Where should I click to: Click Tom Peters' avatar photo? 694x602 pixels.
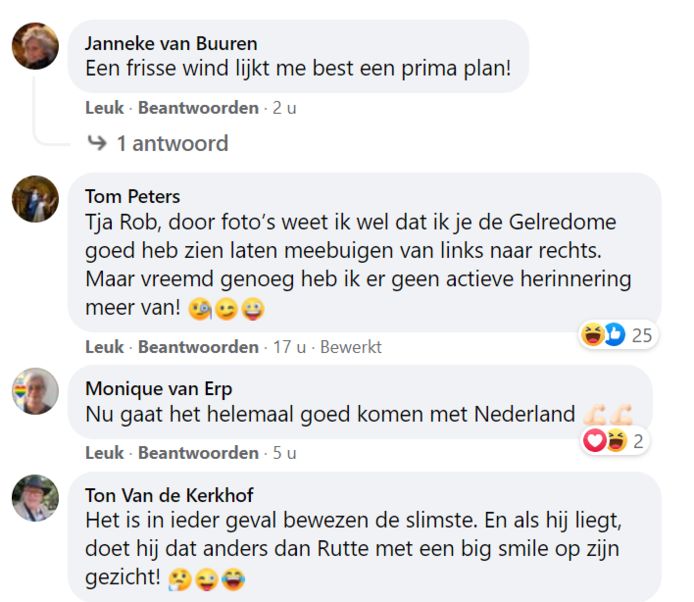(x=35, y=198)
